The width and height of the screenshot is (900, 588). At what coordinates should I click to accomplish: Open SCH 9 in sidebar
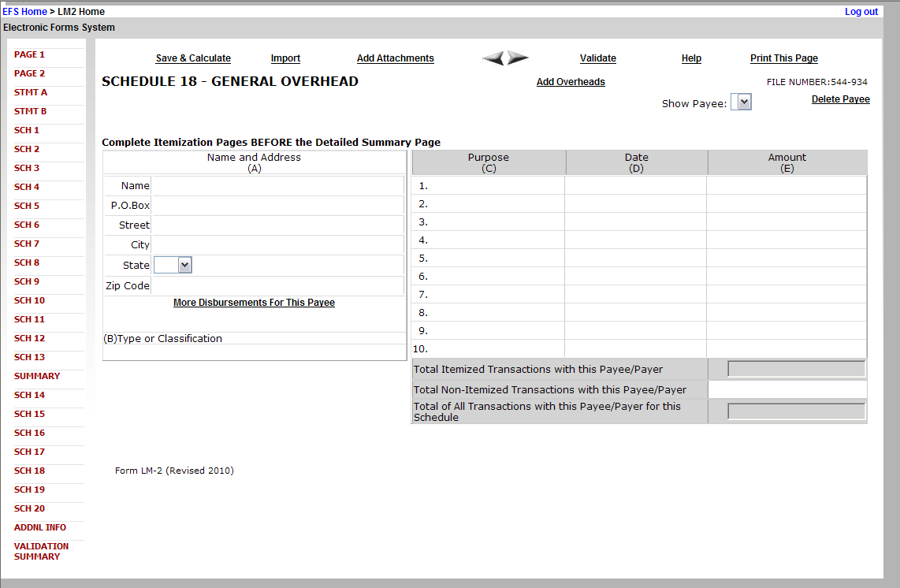27,282
